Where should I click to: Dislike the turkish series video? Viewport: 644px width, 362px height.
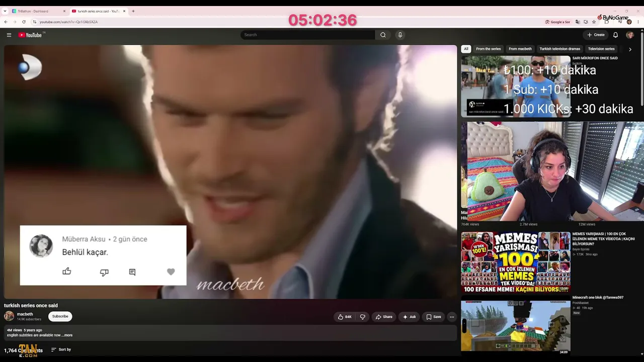pyautogui.click(x=362, y=317)
